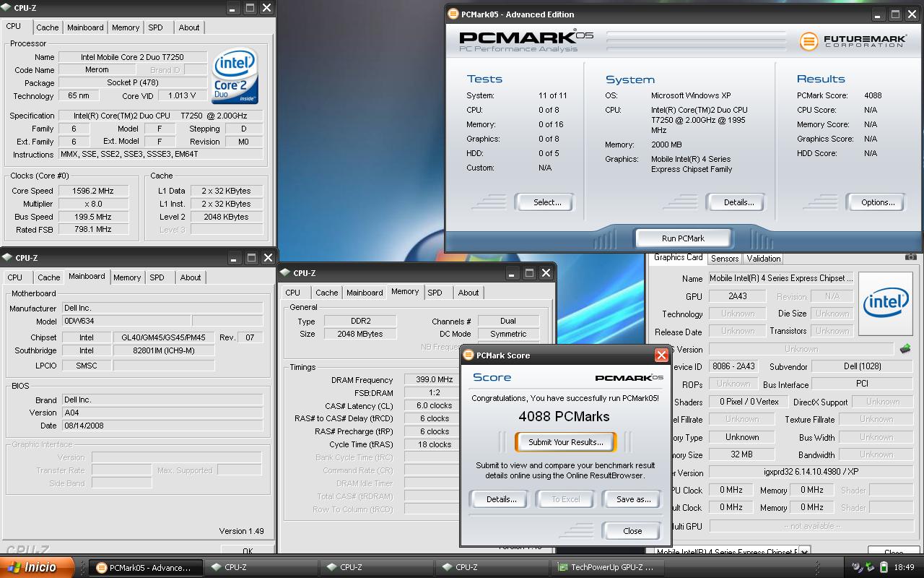Click the Intel Core 2 Duo badge in CPU-Z

point(235,76)
